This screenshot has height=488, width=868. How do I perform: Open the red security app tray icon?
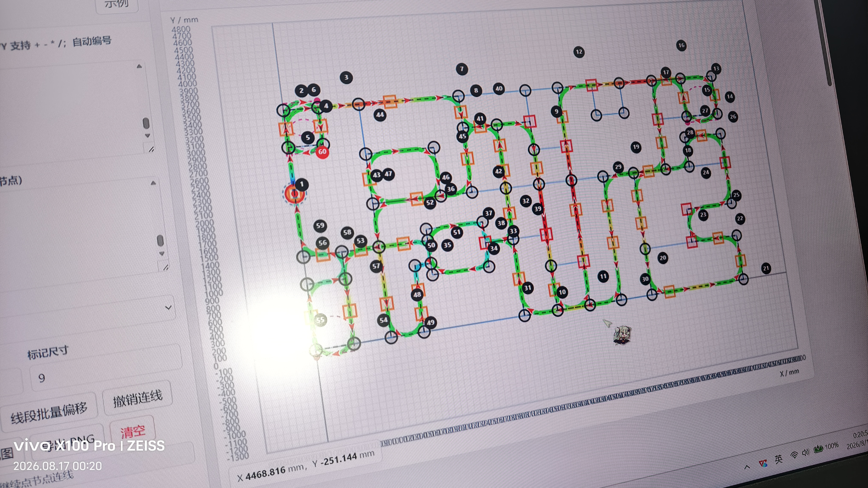pyautogui.click(x=763, y=463)
